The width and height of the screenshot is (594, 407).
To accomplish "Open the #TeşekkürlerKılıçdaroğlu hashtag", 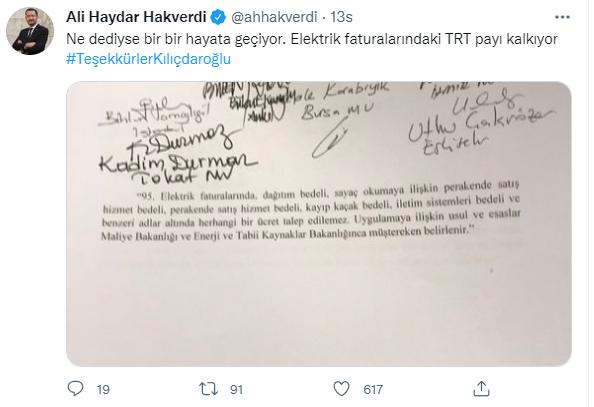I will 148,59.
